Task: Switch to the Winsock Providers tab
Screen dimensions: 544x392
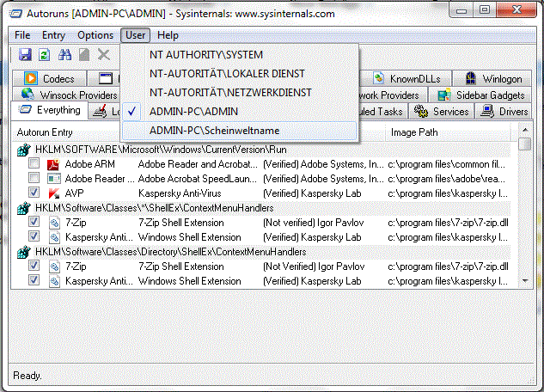Action: click(x=66, y=95)
